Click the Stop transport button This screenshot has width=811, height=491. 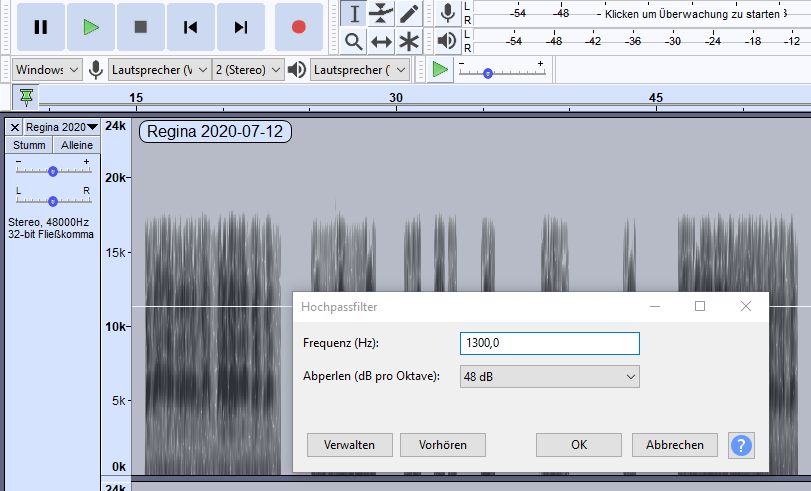[141, 27]
